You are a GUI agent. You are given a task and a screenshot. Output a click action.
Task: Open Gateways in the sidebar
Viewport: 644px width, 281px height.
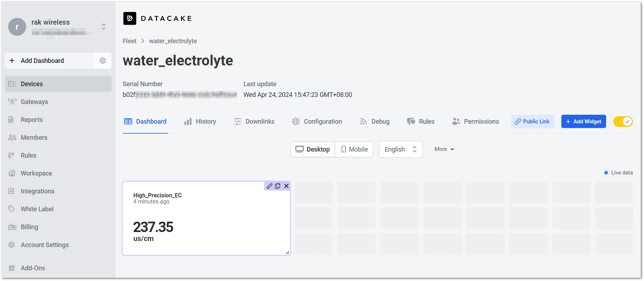coord(58,102)
